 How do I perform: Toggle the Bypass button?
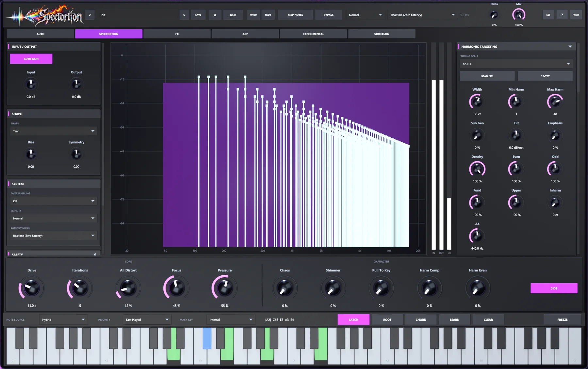click(329, 15)
